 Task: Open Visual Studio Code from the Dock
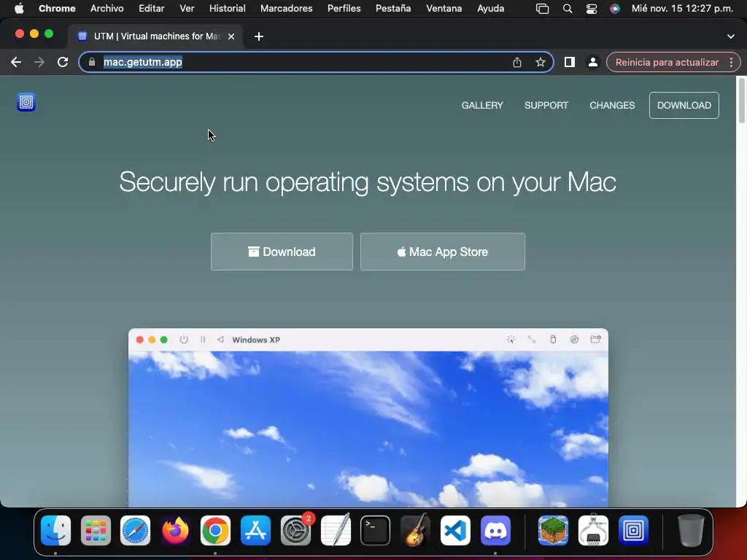point(455,530)
